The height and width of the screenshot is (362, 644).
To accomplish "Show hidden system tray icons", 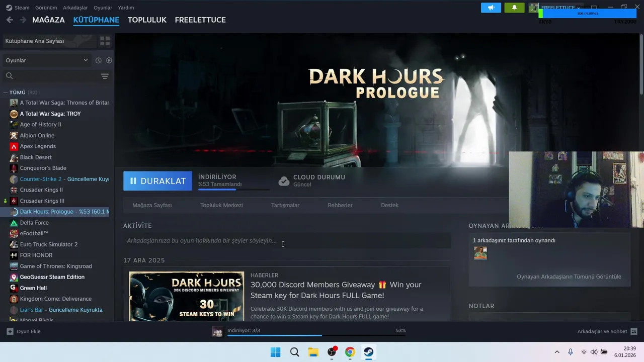I will (x=557, y=352).
